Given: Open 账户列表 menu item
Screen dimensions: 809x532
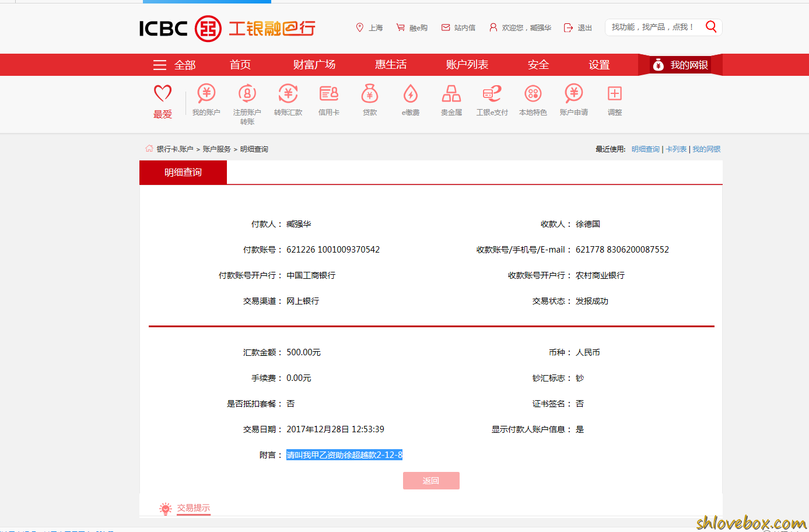Looking at the screenshot, I should point(467,65).
